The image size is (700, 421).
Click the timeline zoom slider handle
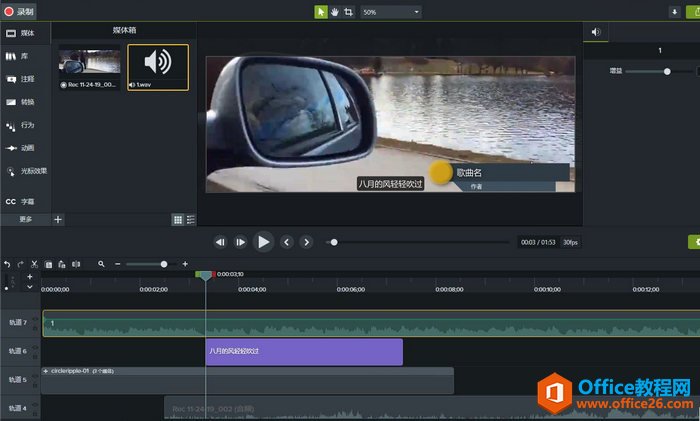click(x=164, y=264)
